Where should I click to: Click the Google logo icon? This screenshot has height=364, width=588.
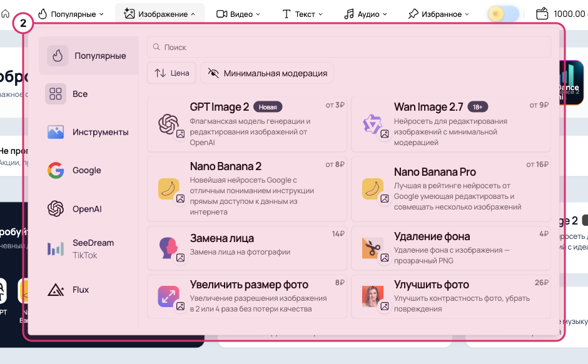56,170
